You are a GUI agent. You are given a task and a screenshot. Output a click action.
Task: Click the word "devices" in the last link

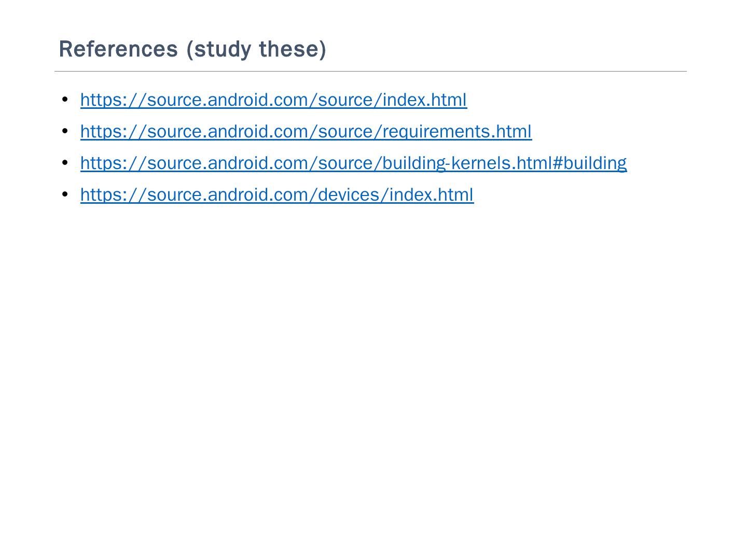click(x=349, y=194)
